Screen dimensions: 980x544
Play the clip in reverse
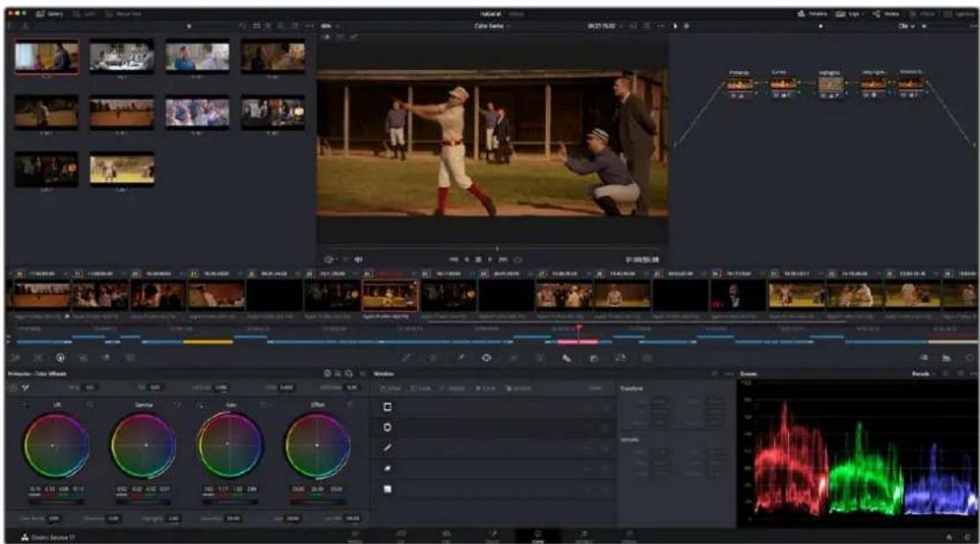coord(466,259)
